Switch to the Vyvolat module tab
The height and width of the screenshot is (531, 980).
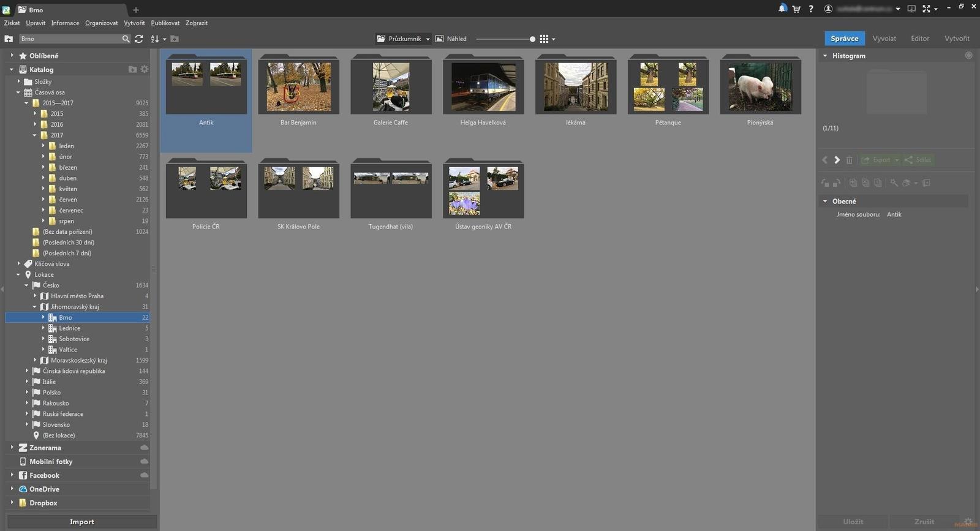tap(884, 39)
